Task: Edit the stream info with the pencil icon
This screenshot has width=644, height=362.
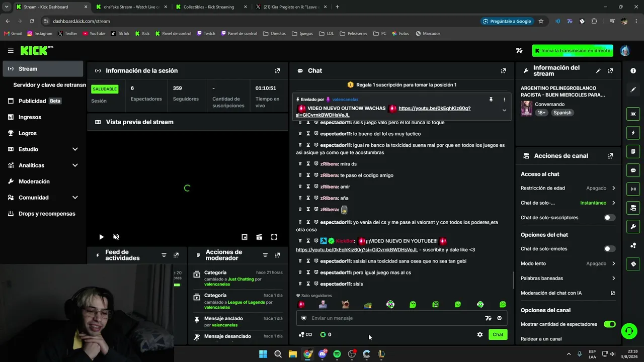Action: [598, 71]
